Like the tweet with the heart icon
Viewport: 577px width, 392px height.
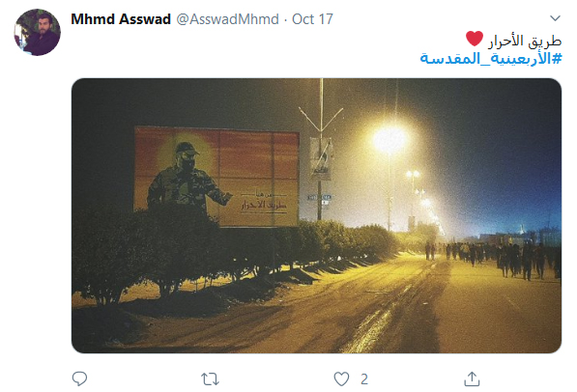341,378
